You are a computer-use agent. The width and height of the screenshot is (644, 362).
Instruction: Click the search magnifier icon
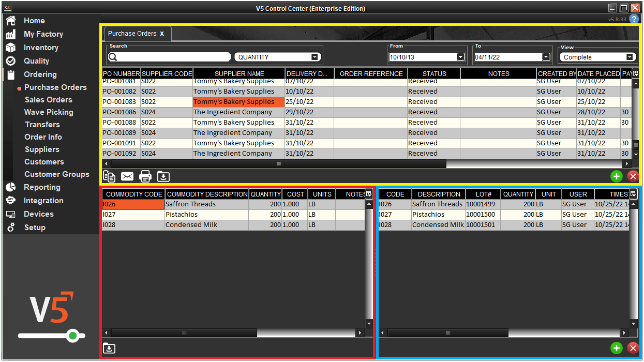[x=113, y=57]
